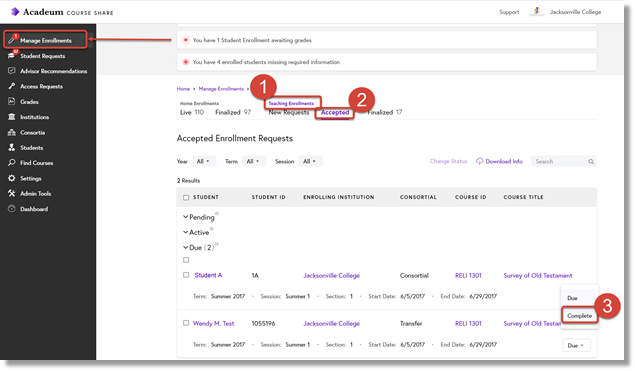Select Complete in the status menu
This screenshot has height=371, width=635.
[x=580, y=316]
